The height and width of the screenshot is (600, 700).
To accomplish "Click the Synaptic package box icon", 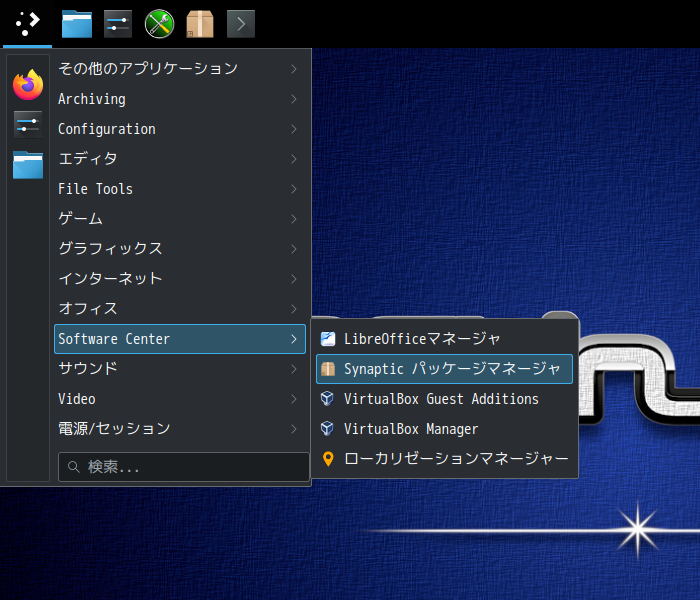I will [328, 369].
